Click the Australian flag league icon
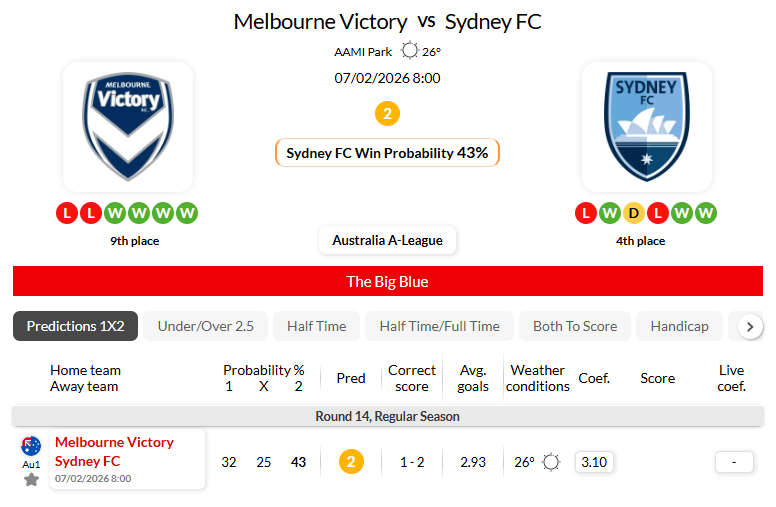The image size is (776, 507). click(31, 446)
